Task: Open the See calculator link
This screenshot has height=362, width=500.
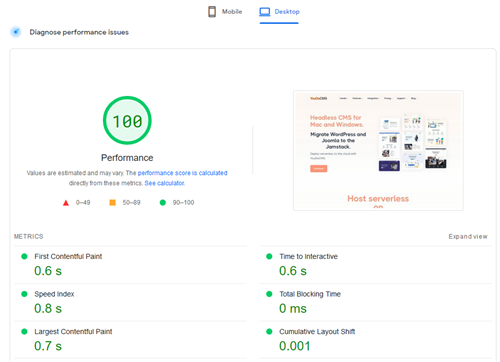Action: click(x=164, y=183)
